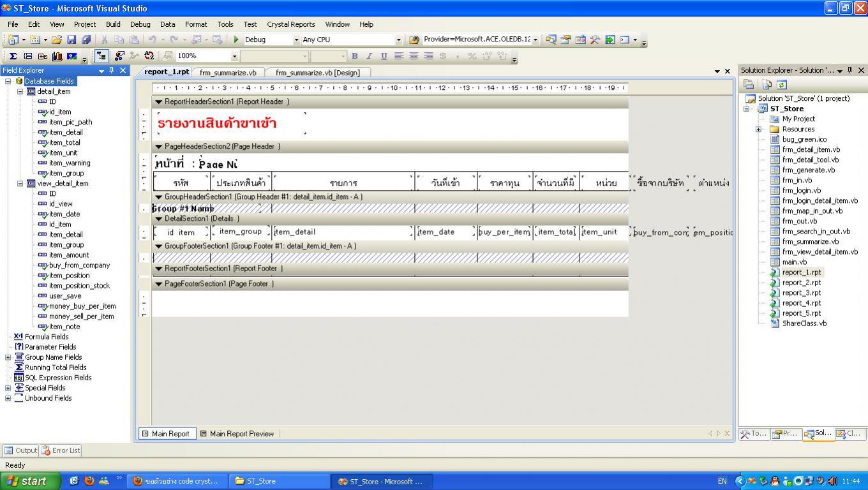This screenshot has height=490, width=868.
Task: Select buy_from_company field in Field Explorer
Action: point(79,265)
